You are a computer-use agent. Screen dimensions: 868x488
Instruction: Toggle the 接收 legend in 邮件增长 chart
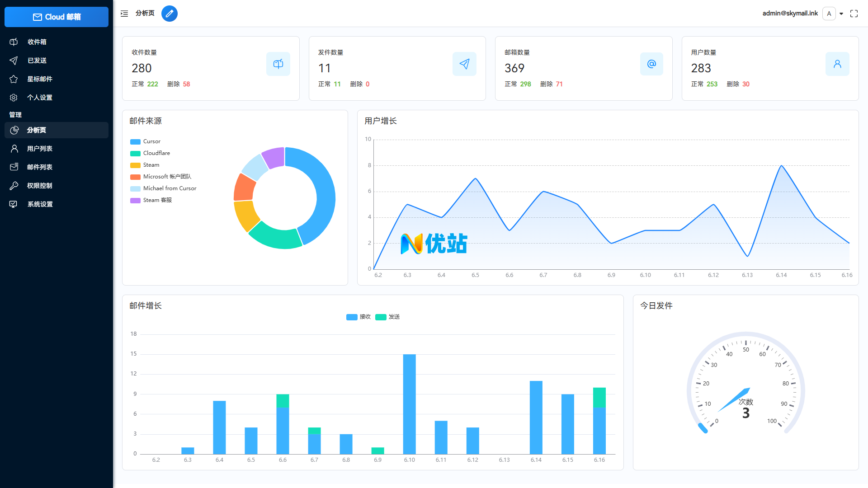[x=359, y=317]
